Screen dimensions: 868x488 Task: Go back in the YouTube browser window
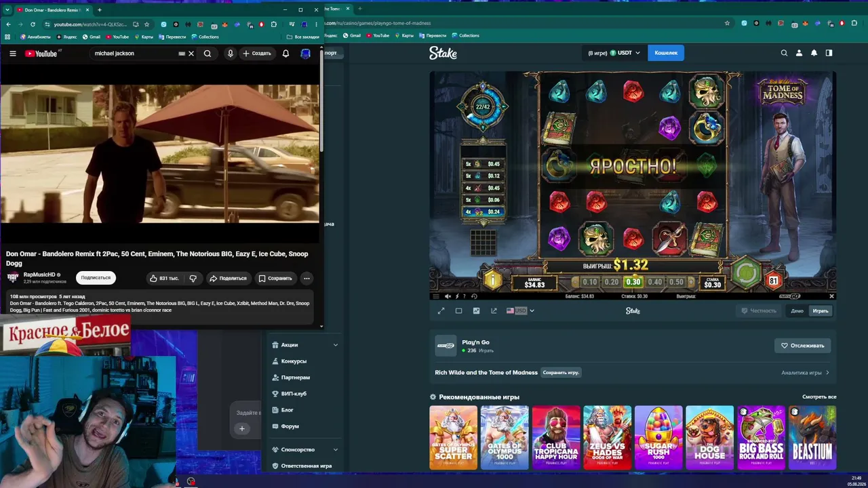click(7, 24)
